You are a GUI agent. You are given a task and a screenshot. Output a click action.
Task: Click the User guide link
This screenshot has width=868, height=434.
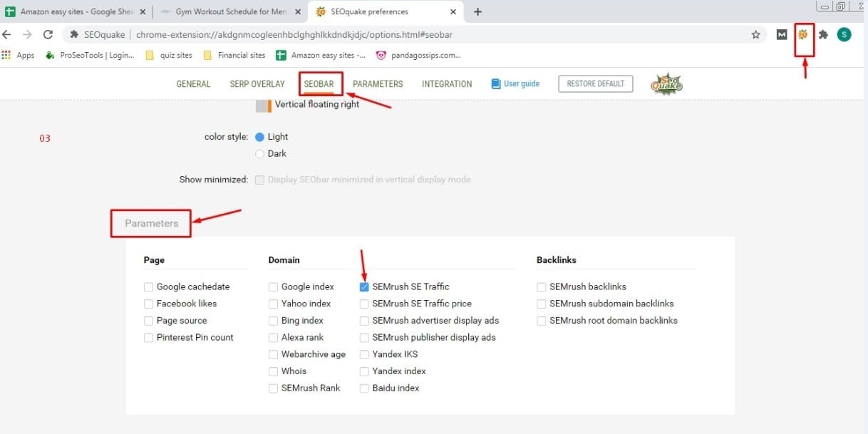tap(522, 83)
